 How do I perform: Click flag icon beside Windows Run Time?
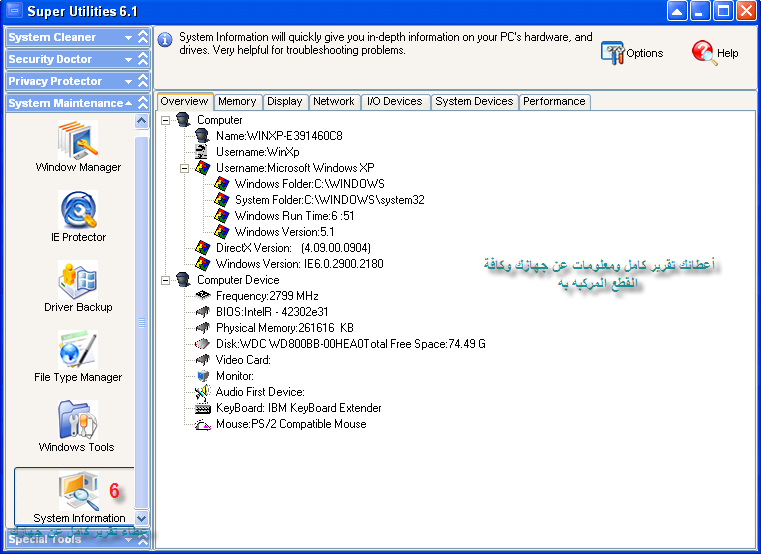pyautogui.click(x=221, y=216)
